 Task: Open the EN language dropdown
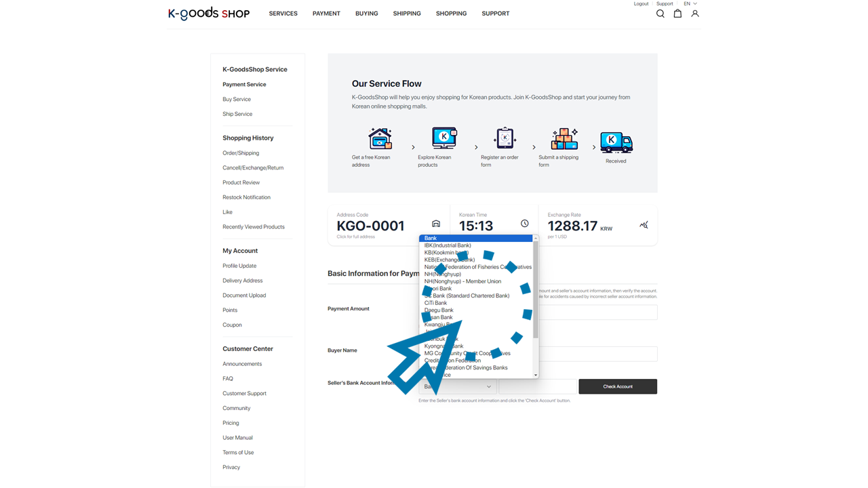690,3
